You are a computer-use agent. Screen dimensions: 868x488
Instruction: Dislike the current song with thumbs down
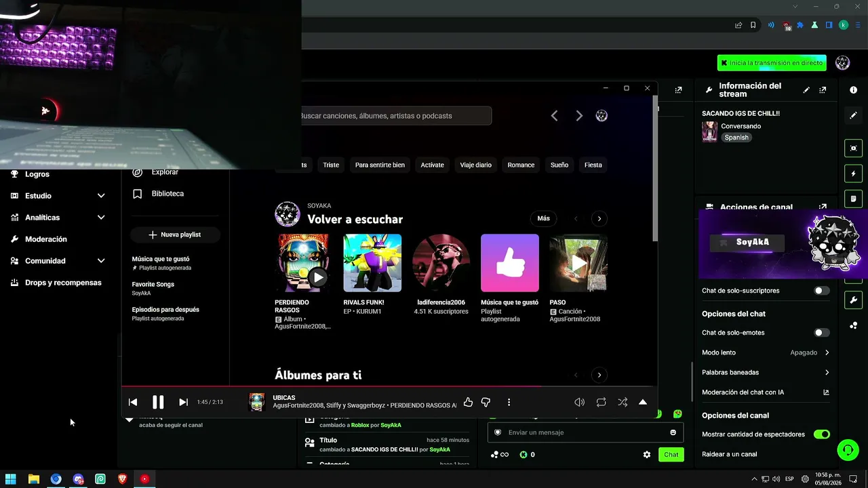click(x=486, y=402)
